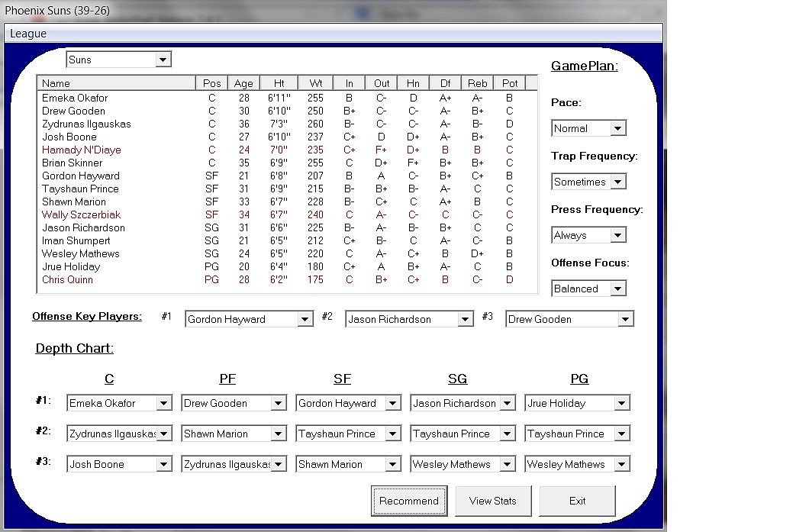The width and height of the screenshot is (809, 532).
Task: Select Emeka Okafor in the roster
Action: (287, 98)
